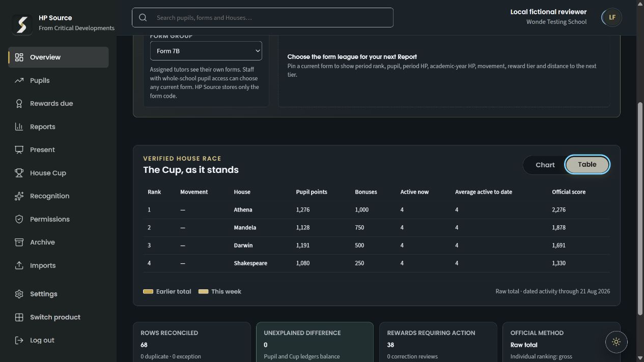This screenshot has height=362, width=644.
Task: Click the Rewards Requiring Action value 38
Action: (x=390, y=345)
